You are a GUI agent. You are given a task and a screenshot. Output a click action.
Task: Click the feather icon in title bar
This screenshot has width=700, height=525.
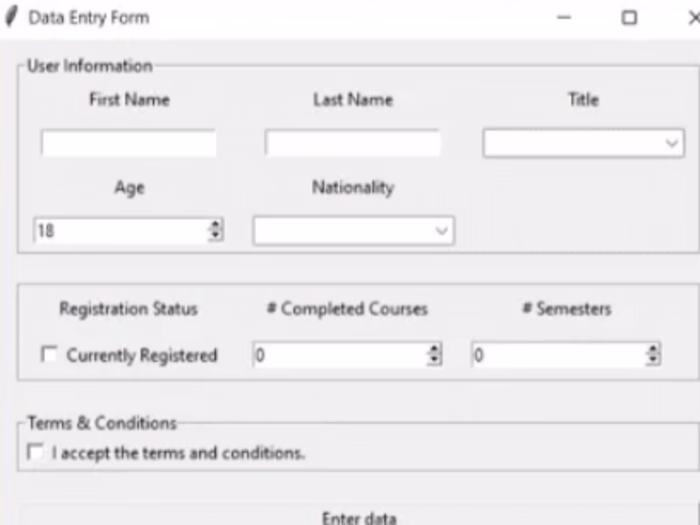click(x=11, y=16)
